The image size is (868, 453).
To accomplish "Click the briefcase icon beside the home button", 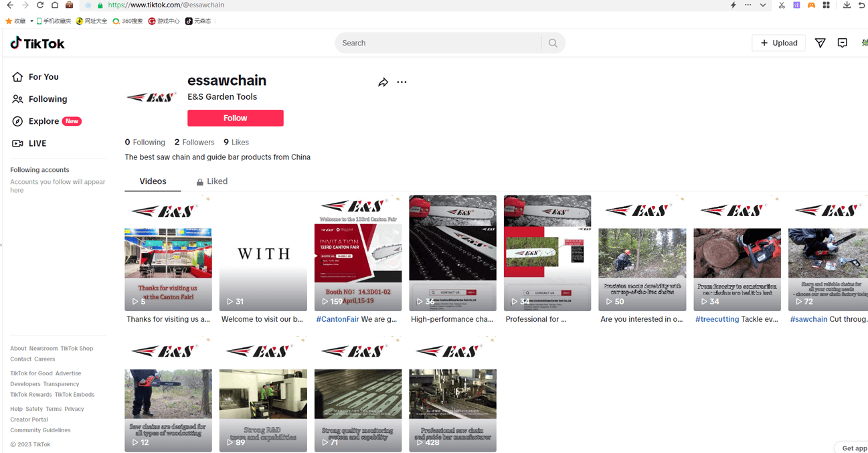I will coord(69,5).
